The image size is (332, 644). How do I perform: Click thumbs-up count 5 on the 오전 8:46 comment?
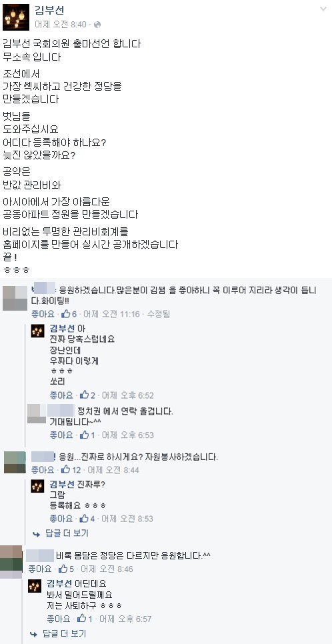coord(67,569)
